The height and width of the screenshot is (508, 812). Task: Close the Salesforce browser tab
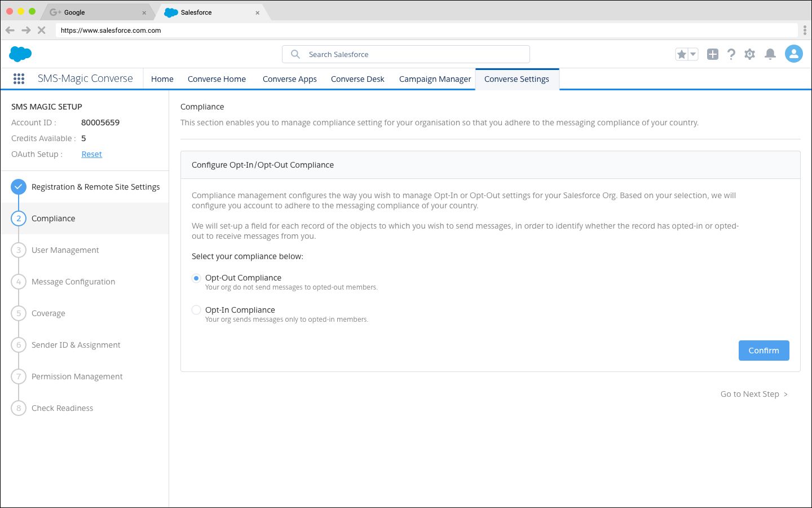pos(258,12)
